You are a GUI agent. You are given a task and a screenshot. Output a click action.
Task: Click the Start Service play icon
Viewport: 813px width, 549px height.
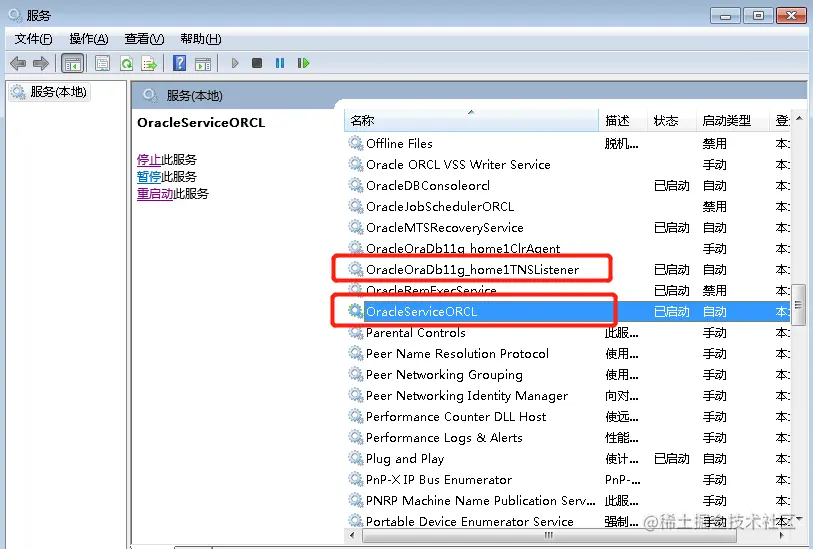(x=235, y=63)
